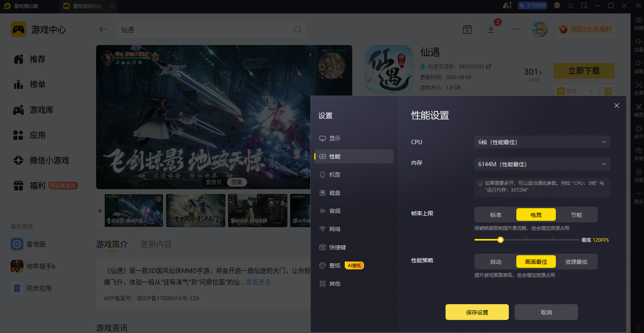The width and height of the screenshot is (644, 333).
Task: Select 节能 frame rate option
Action: click(x=576, y=214)
